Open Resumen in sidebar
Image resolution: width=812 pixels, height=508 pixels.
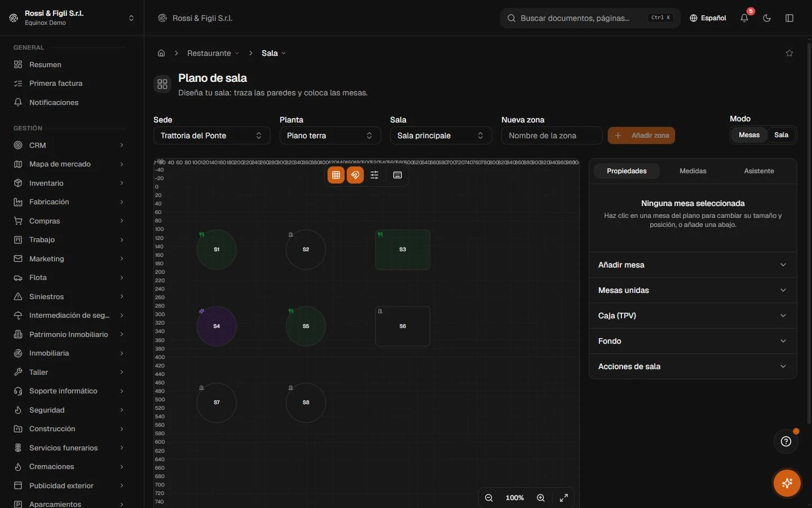(x=69, y=64)
